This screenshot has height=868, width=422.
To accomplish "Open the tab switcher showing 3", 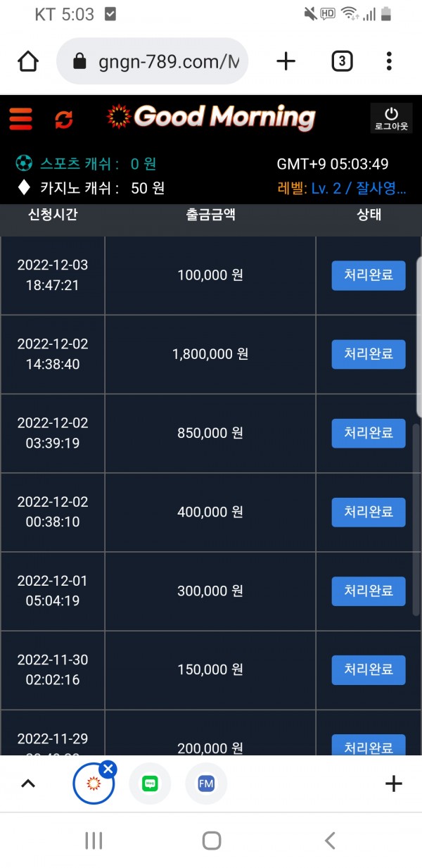I will (x=341, y=62).
